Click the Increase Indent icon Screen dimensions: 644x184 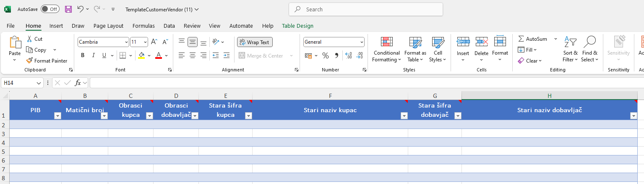226,55
